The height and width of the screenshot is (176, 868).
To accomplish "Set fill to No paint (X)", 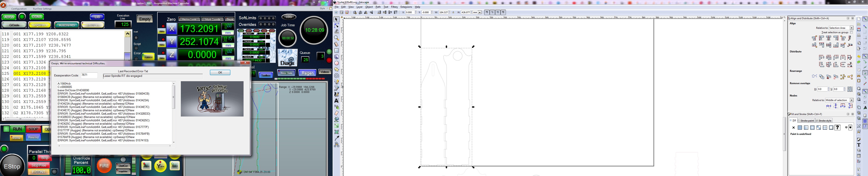I will coord(794,128).
